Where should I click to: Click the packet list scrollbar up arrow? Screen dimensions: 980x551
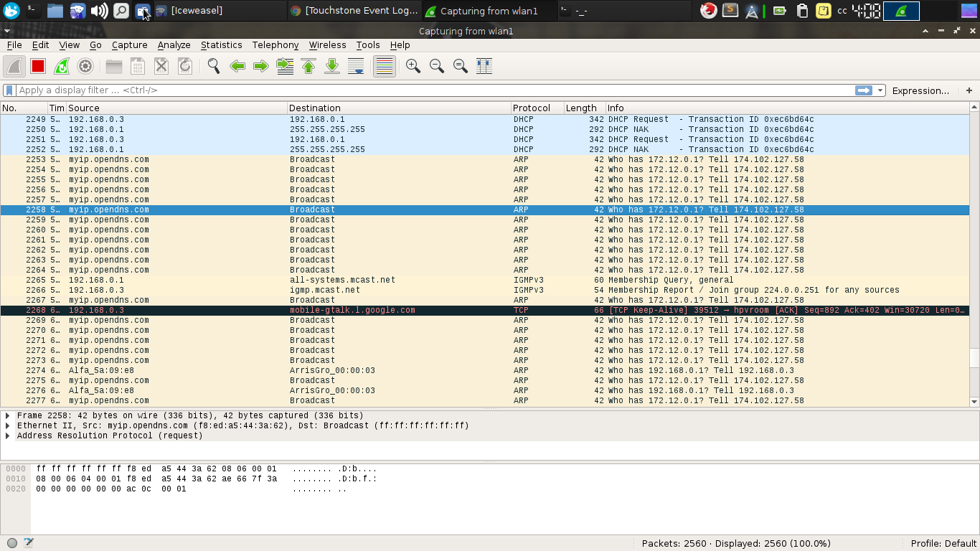974,107
